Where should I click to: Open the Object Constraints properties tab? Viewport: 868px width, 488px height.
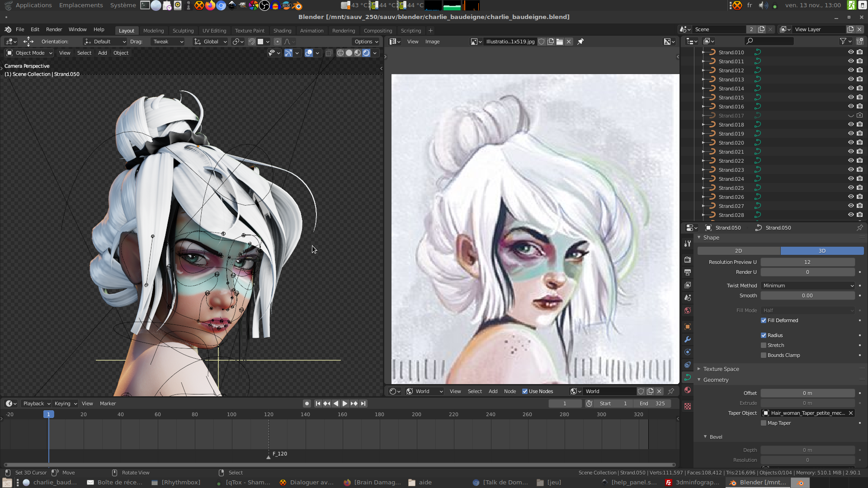(x=688, y=365)
